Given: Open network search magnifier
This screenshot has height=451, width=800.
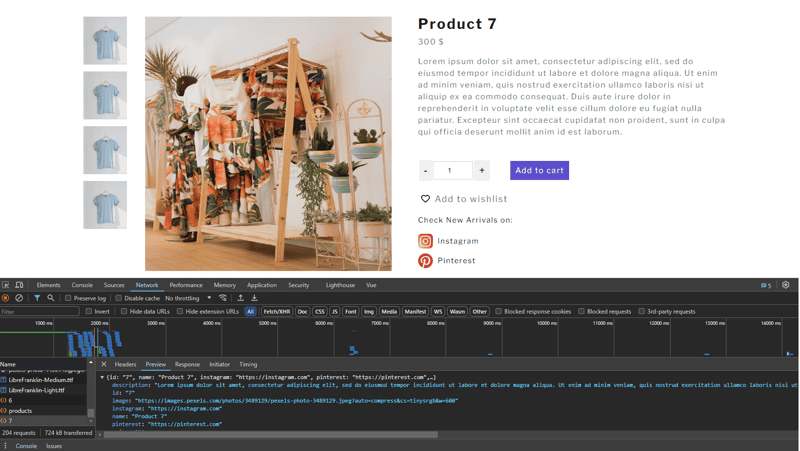Looking at the screenshot, I should coord(51,298).
